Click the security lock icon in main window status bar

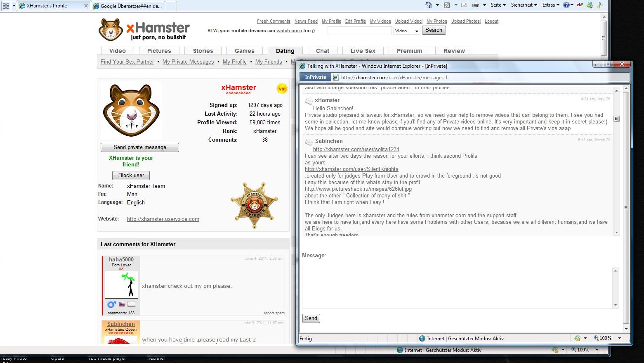click(555, 350)
